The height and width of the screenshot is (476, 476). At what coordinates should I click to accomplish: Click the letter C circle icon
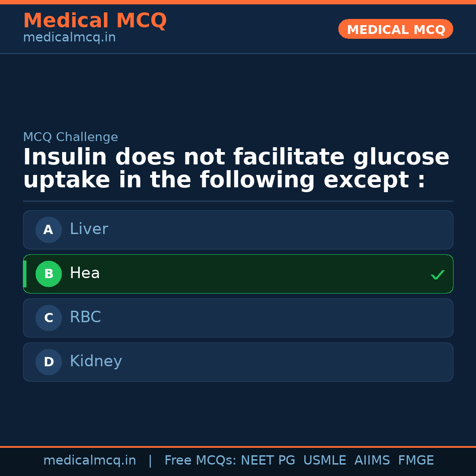coord(48,318)
